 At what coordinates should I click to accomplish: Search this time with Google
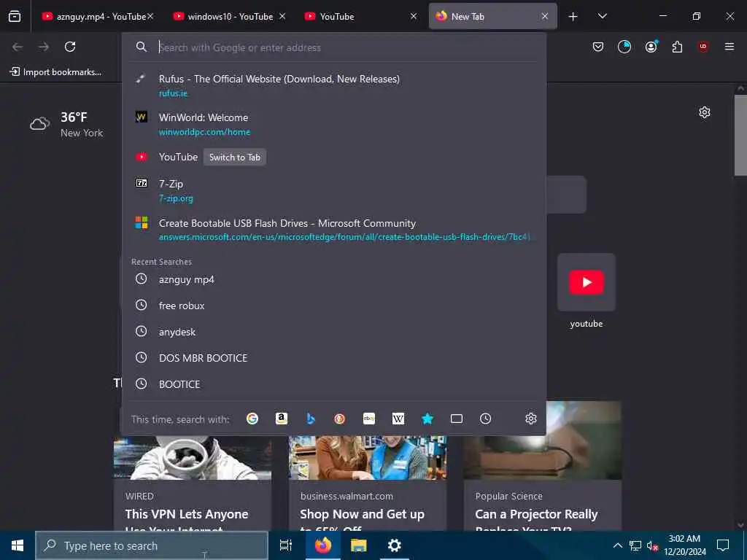252,419
